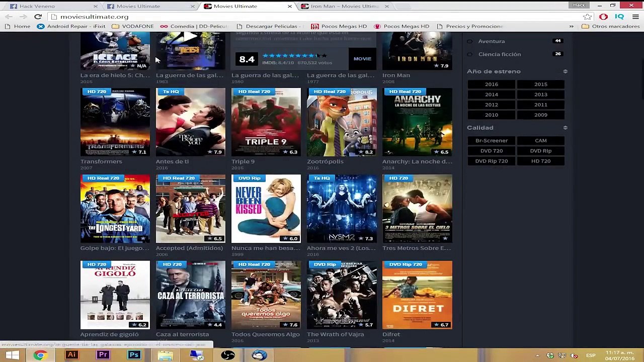Open the Never Been Kissed poster
The width and height of the screenshot is (644, 362).
(x=266, y=209)
